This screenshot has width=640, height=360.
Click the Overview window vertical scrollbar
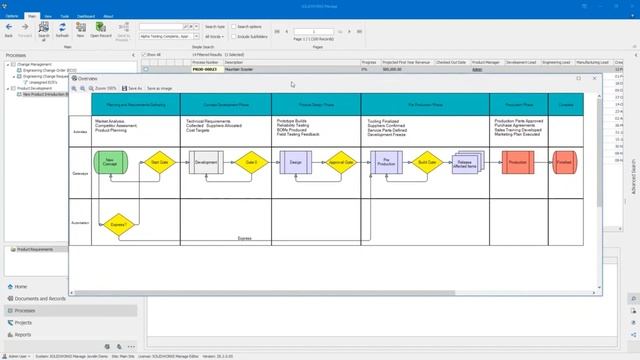coord(599,153)
